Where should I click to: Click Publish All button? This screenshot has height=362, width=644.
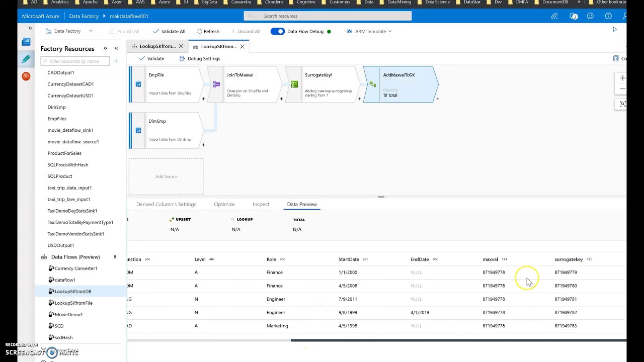pyautogui.click(x=124, y=31)
